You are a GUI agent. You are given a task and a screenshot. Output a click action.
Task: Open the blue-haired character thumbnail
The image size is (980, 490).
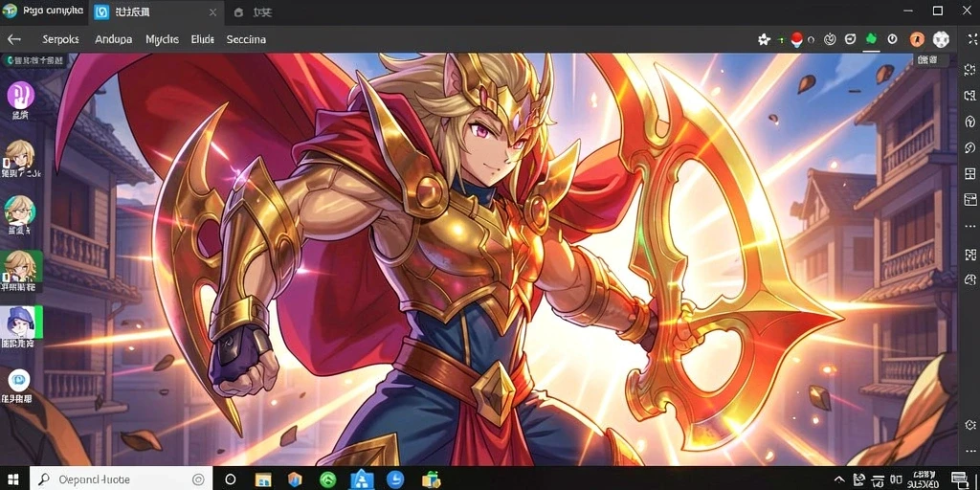click(x=21, y=322)
